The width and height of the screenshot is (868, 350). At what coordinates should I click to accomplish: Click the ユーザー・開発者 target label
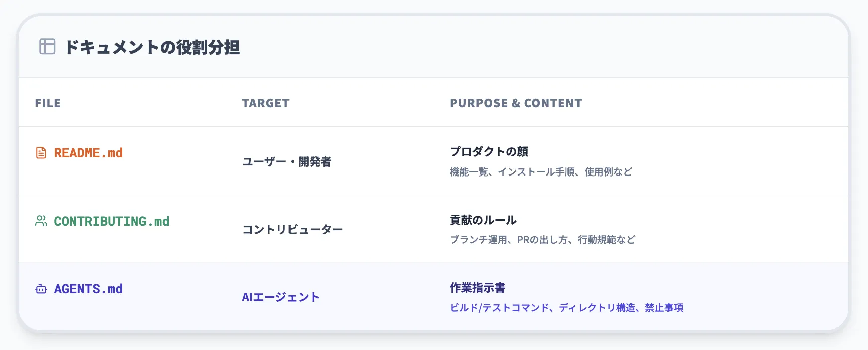click(x=287, y=162)
